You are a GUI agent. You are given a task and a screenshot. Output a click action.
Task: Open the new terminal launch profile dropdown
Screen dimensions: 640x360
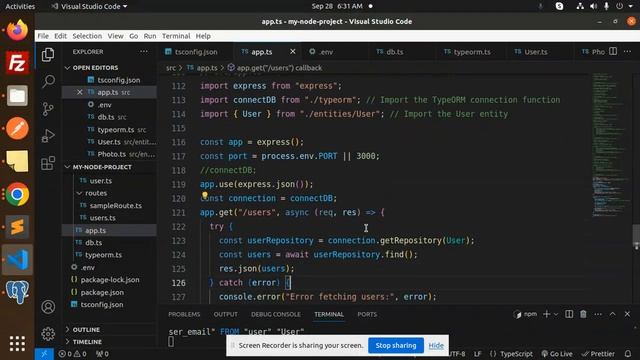pyautogui.click(x=556, y=314)
